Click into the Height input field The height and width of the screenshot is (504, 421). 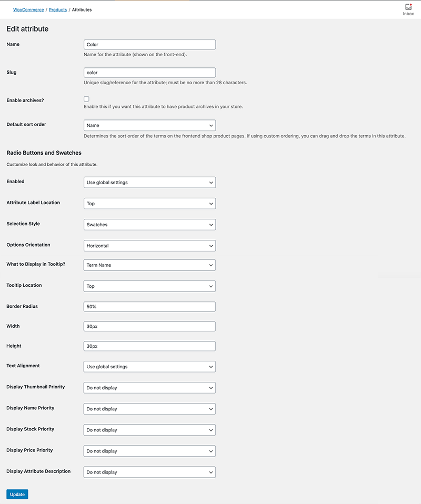tap(149, 346)
